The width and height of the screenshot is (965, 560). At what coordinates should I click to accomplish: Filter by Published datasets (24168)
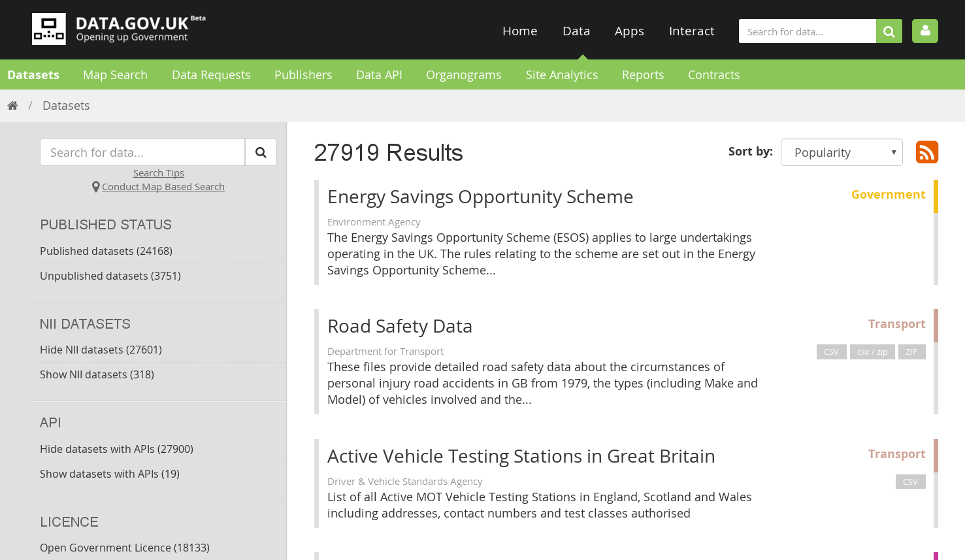tap(106, 251)
